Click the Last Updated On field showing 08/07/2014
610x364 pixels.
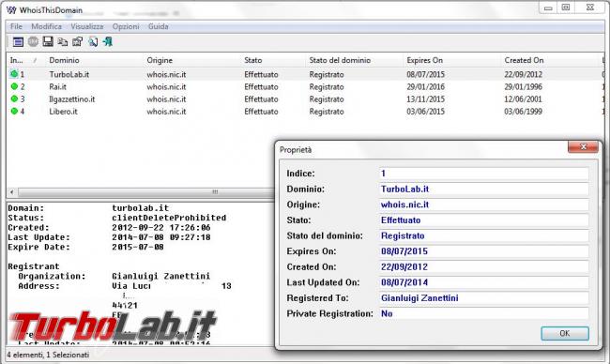pos(483,282)
